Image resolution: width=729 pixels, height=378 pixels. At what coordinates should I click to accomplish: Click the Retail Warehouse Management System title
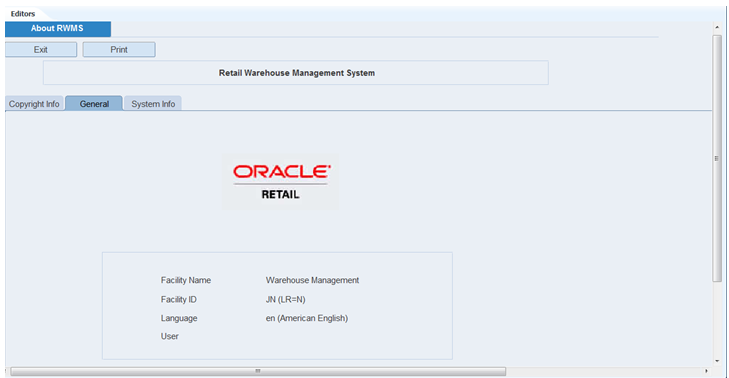click(x=297, y=73)
